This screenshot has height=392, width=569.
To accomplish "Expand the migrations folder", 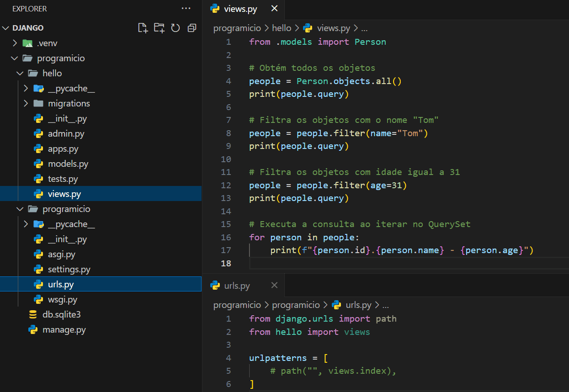I will (69, 103).
